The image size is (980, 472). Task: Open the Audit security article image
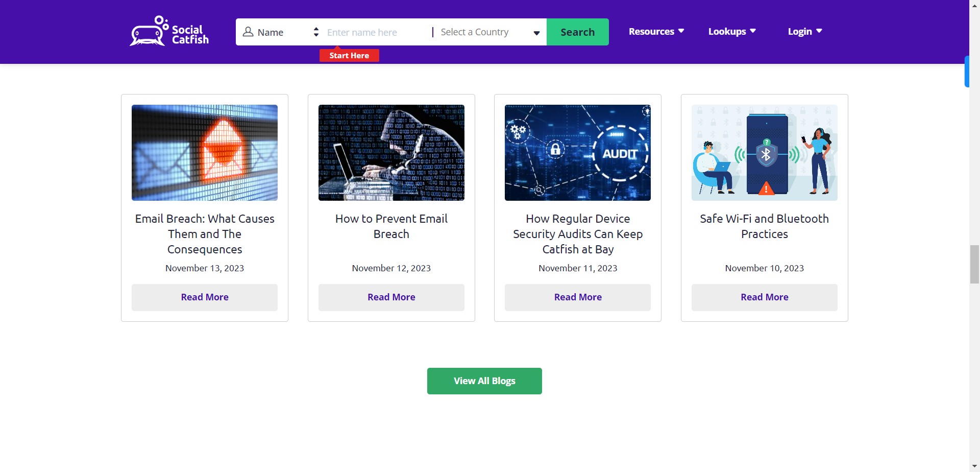click(578, 153)
